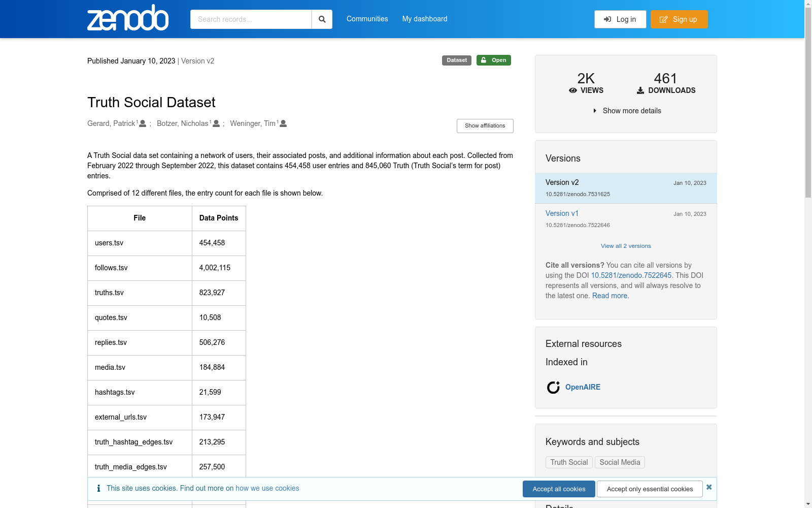
Task: Click external_urls.tsv table cell
Action: [140, 417]
